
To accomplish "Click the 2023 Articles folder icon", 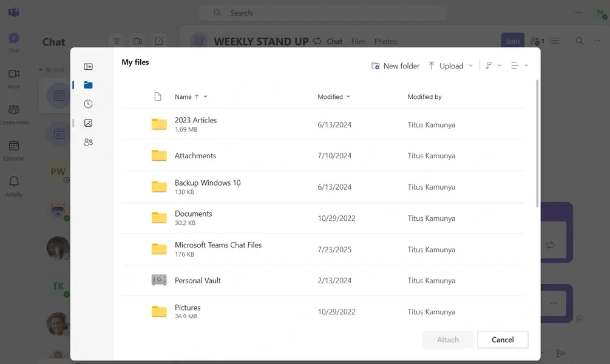I will pyautogui.click(x=159, y=124).
